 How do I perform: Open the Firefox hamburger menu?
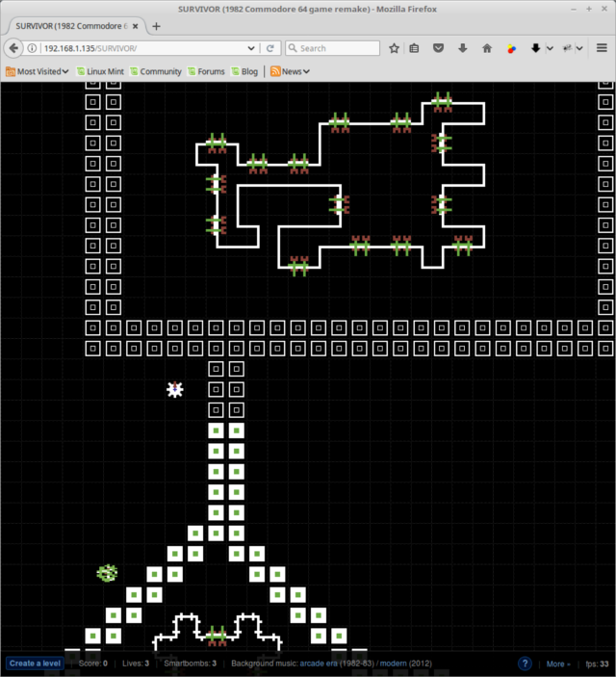602,48
